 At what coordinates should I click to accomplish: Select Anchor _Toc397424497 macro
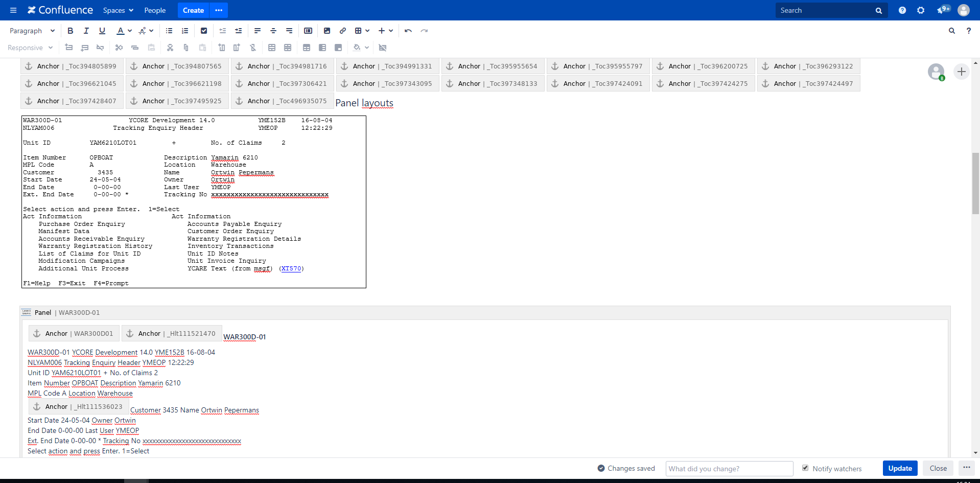tap(808, 83)
